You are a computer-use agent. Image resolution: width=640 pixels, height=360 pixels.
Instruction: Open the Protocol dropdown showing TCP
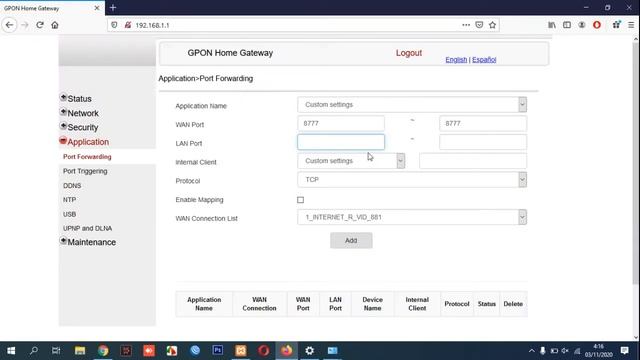[x=412, y=180]
